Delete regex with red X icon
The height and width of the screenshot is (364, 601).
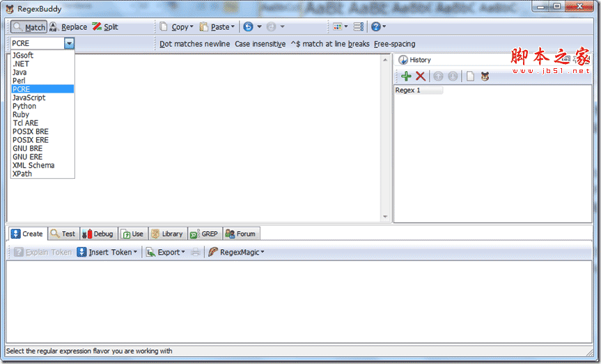[x=421, y=77]
